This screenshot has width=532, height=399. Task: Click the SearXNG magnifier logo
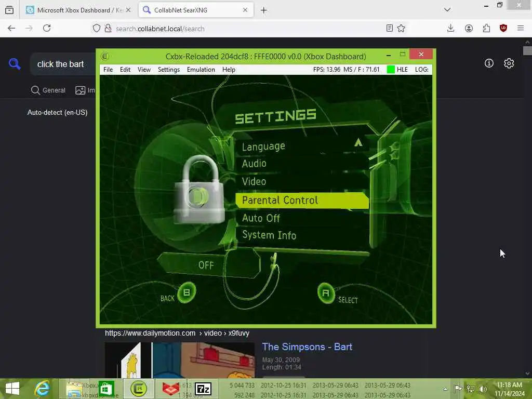pyautogui.click(x=15, y=63)
